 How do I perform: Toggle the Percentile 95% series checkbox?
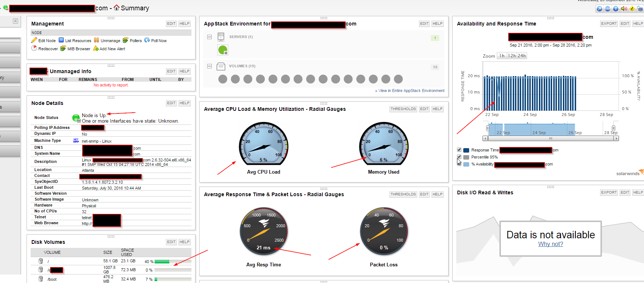459,157
